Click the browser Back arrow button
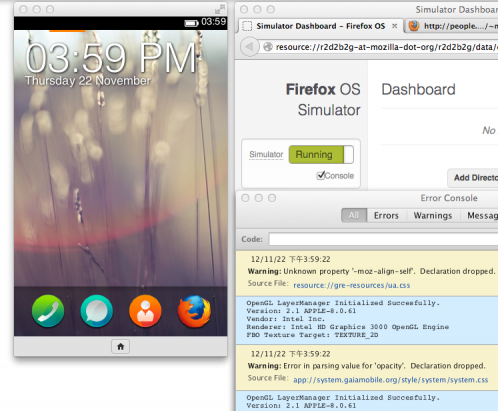This screenshot has height=411, width=498. 249,47
